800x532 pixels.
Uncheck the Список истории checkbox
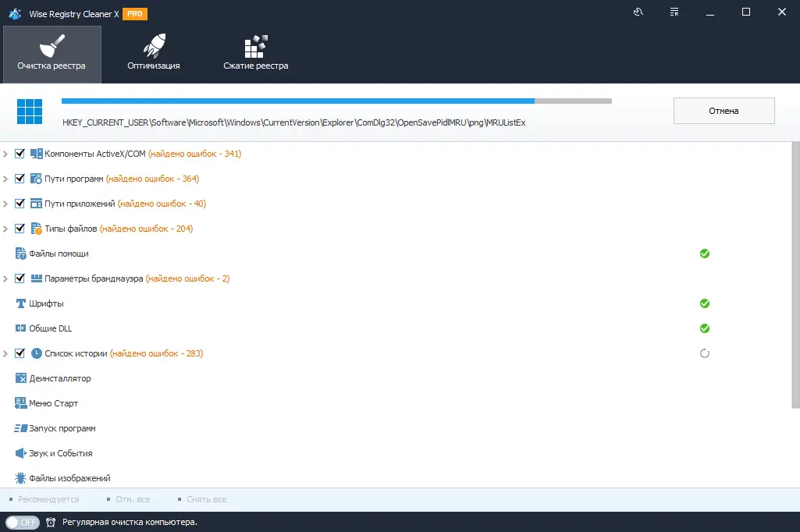(20, 353)
